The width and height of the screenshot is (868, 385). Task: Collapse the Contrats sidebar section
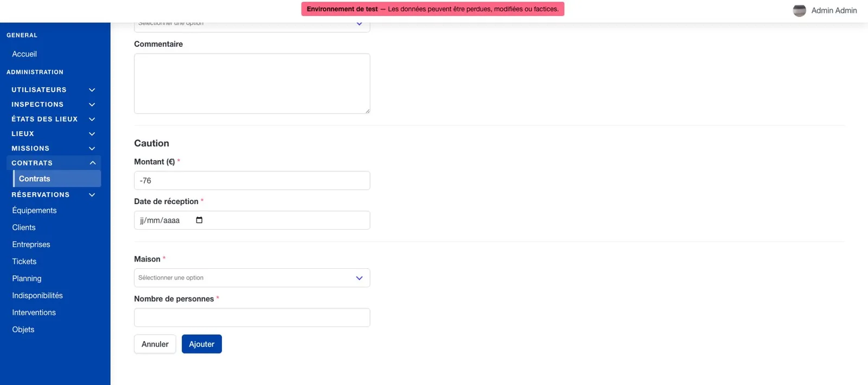[x=53, y=163]
